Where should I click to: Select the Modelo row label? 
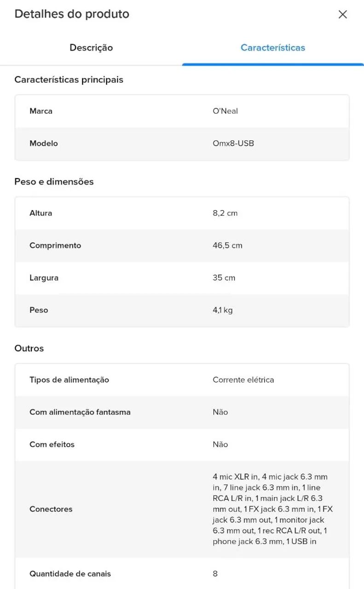tap(44, 144)
